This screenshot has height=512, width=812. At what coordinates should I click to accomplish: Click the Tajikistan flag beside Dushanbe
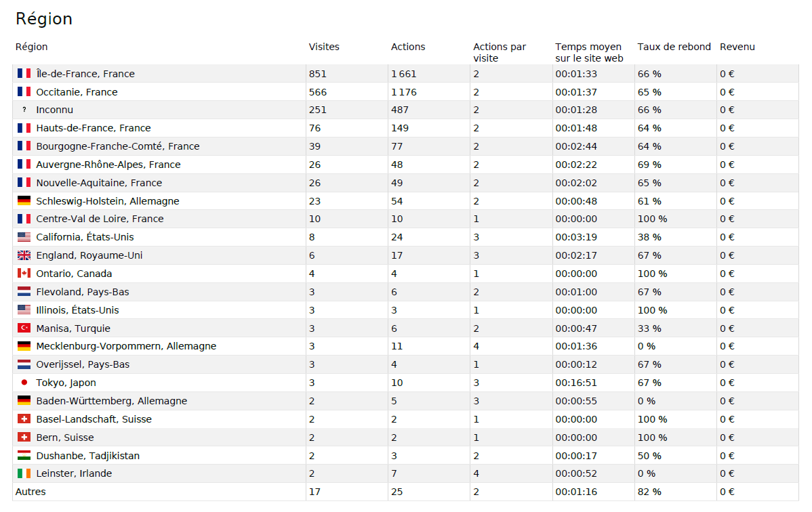[24, 456]
